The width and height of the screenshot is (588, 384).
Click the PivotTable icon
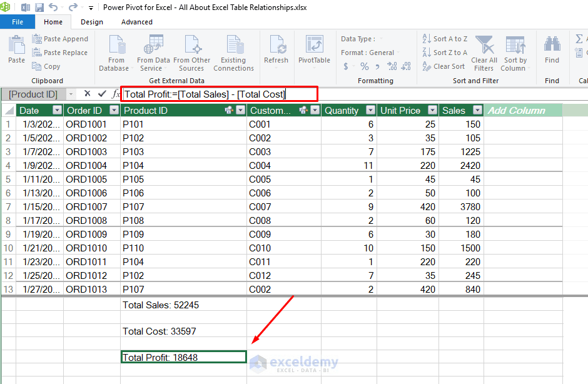coord(314,45)
